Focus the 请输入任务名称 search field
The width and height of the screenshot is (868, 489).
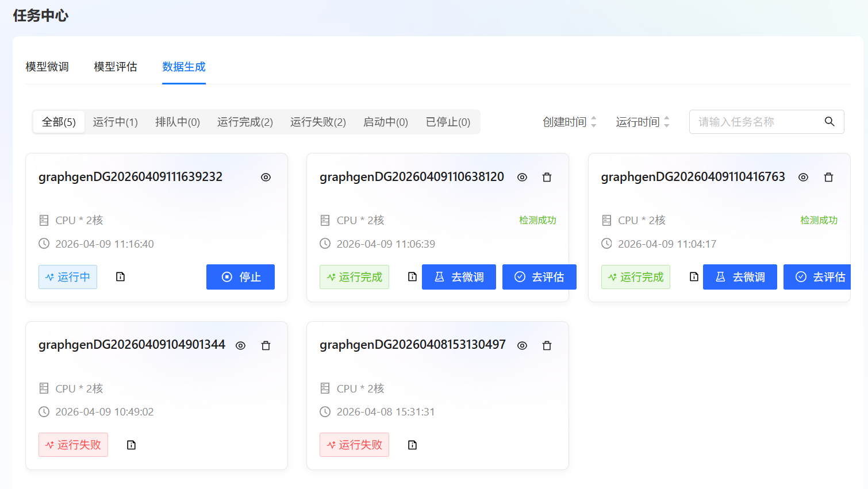pyautogui.click(x=756, y=122)
